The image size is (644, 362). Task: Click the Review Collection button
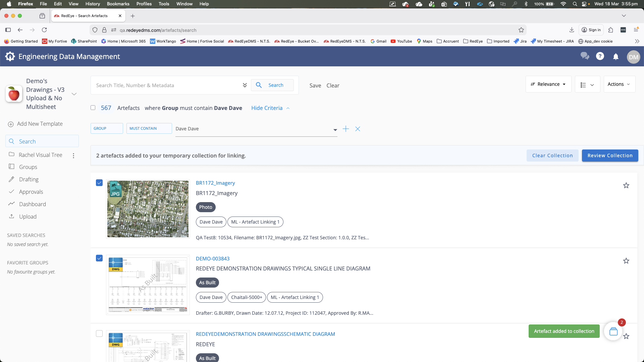pyautogui.click(x=610, y=156)
